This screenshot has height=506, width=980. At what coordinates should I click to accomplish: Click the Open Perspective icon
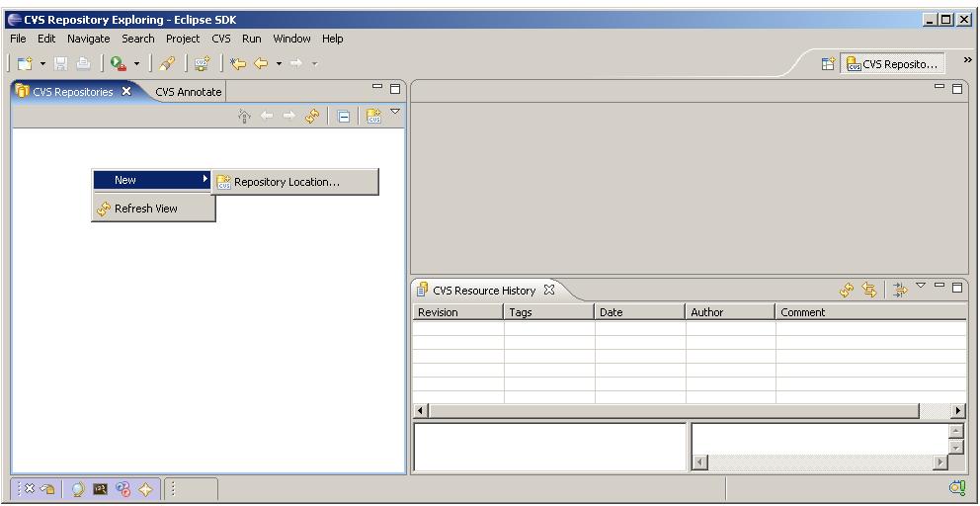[828, 64]
